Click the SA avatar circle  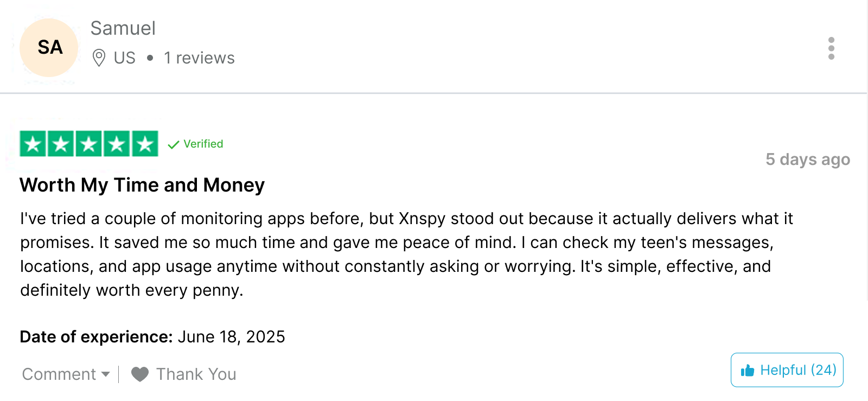49,48
